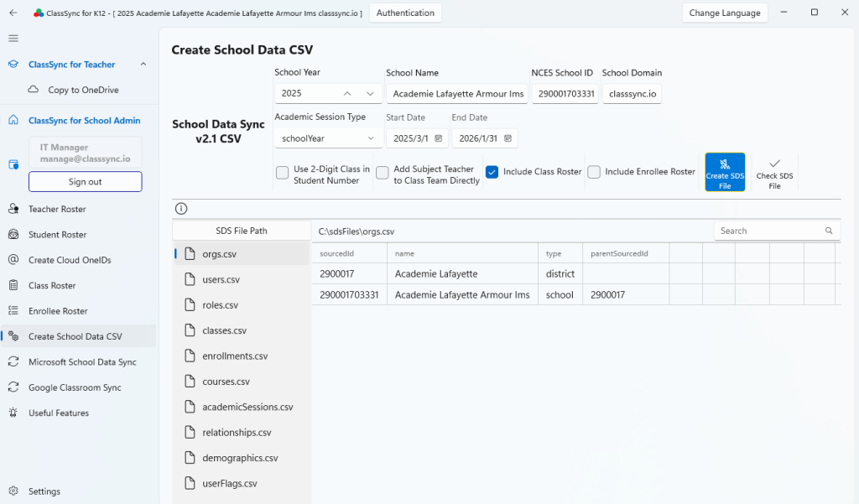Click the School Domain field

click(x=633, y=94)
